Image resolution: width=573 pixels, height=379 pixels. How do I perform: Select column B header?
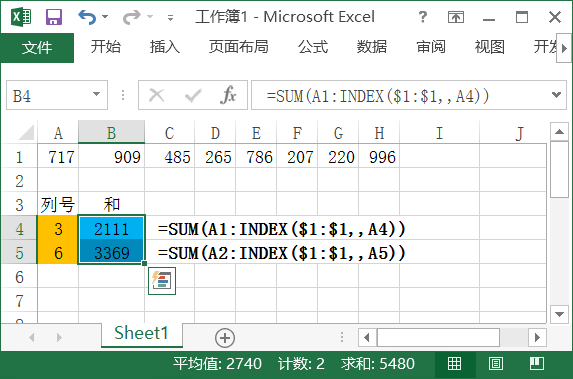[x=111, y=132]
